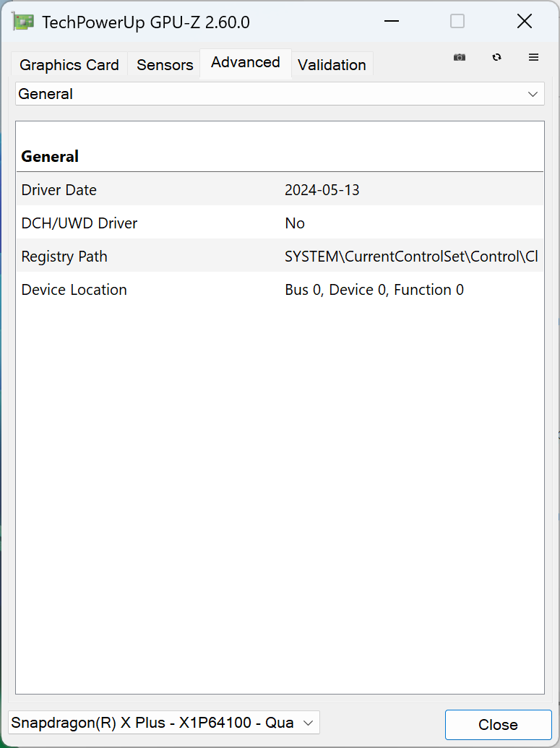
Task: Close the window with the X button
Action: (525, 22)
